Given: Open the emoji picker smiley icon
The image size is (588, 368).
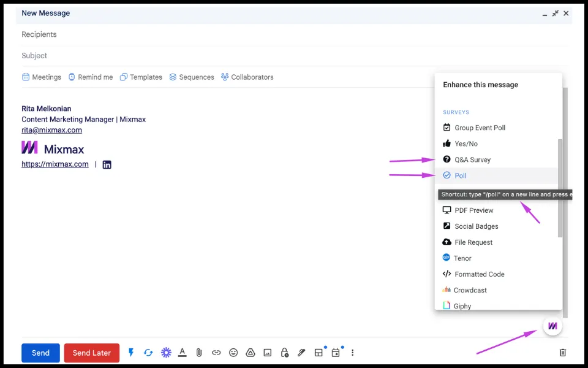Looking at the screenshot, I should tap(233, 353).
